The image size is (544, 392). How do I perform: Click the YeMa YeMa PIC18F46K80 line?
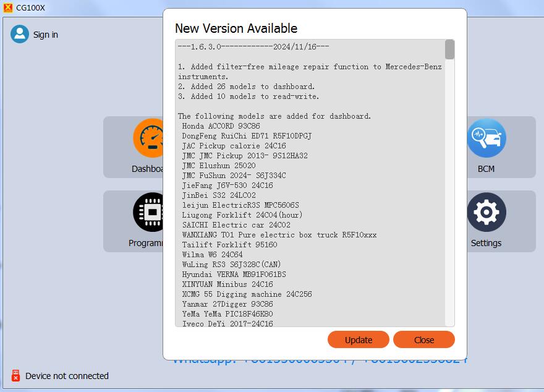(227, 314)
